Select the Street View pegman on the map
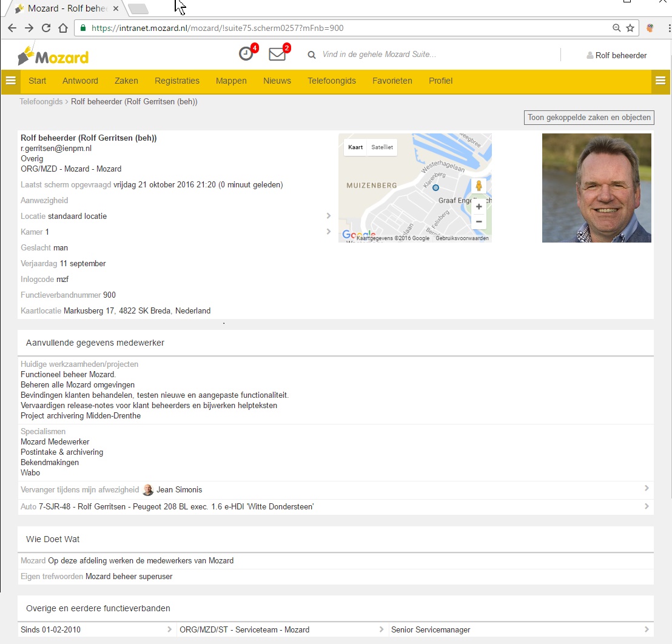The image size is (672, 644). click(479, 186)
